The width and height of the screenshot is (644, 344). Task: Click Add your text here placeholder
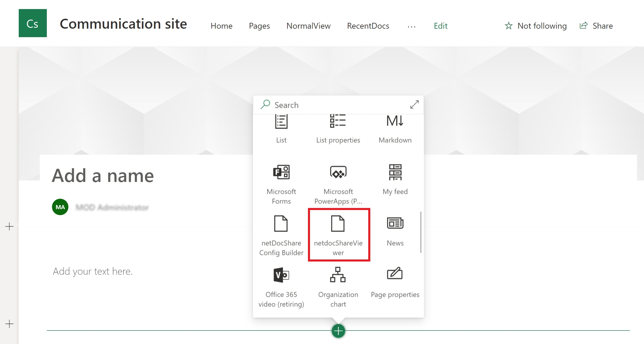click(x=93, y=271)
